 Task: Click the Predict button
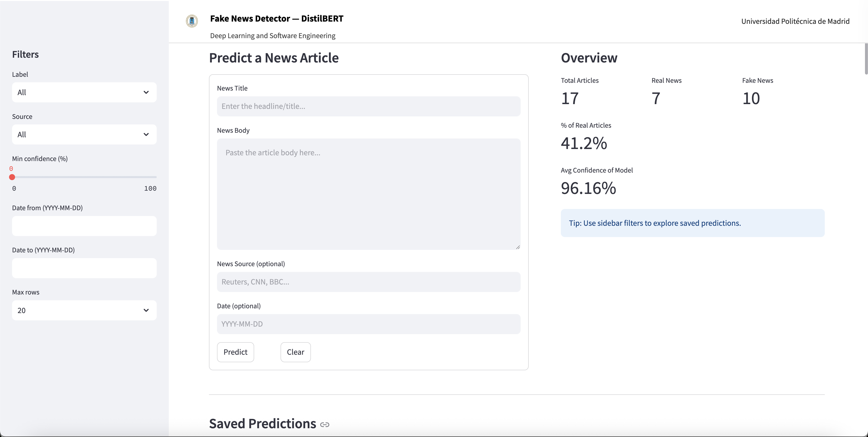coord(235,352)
